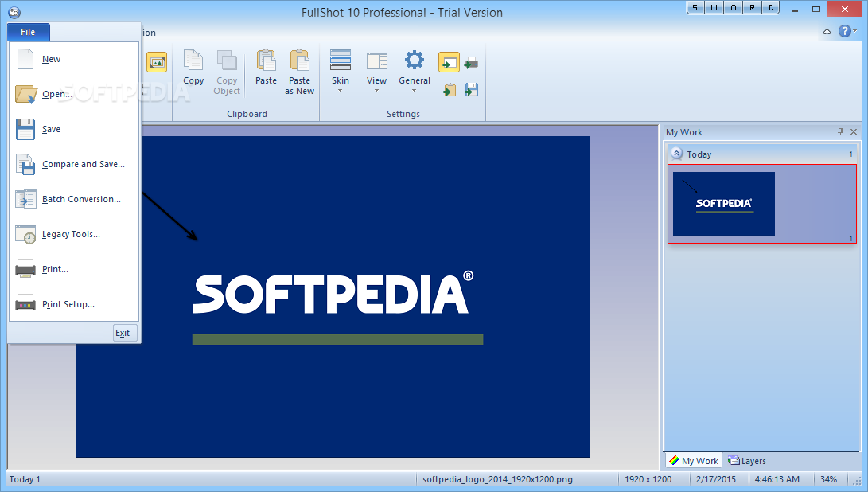Choose Batch Conversion... menu entry
868x492 pixels.
click(x=74, y=200)
